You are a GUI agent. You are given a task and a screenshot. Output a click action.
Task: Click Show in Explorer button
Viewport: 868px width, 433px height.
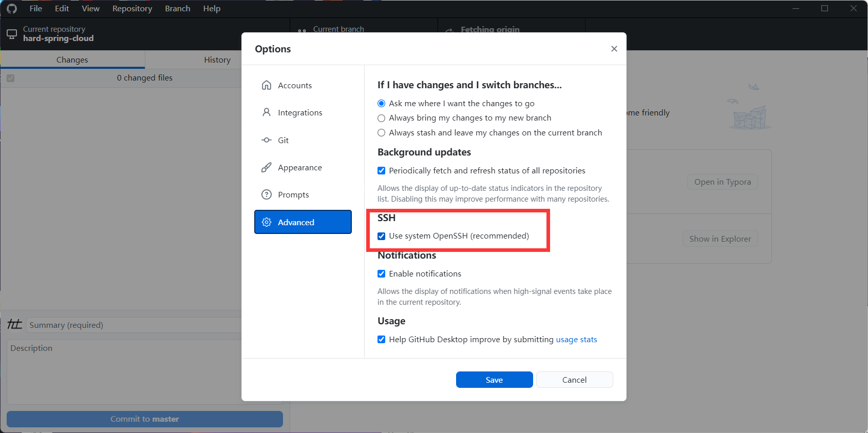720,239
